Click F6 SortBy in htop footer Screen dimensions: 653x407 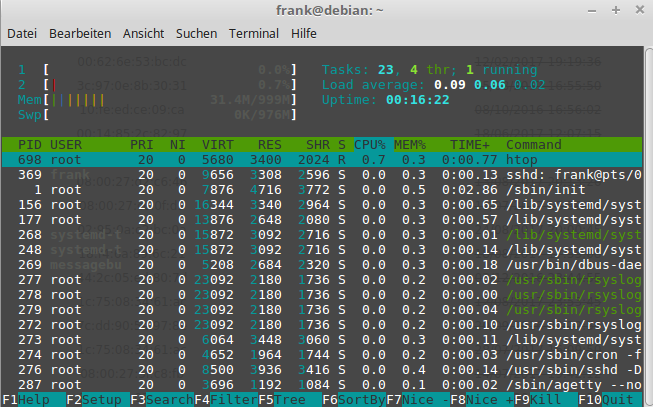(354, 400)
